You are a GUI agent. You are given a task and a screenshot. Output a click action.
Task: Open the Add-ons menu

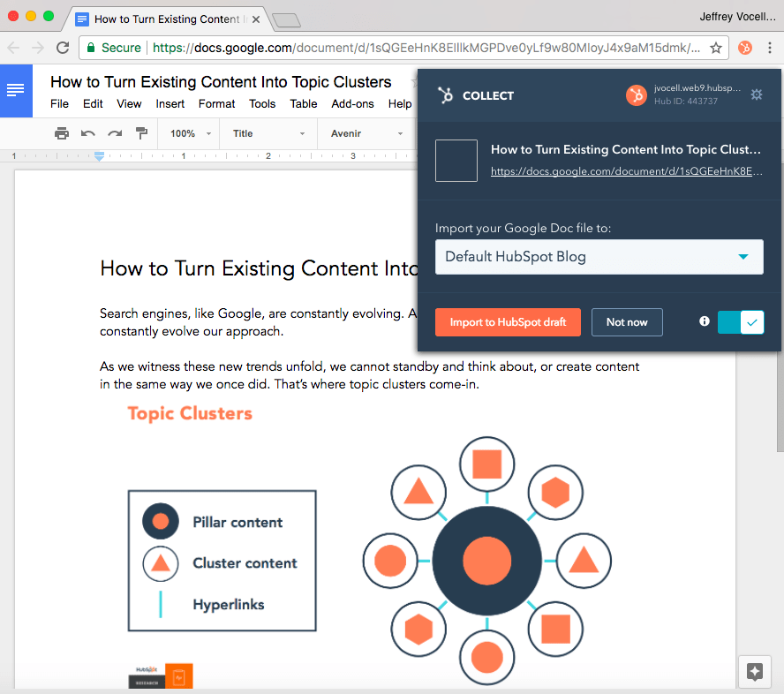point(352,103)
